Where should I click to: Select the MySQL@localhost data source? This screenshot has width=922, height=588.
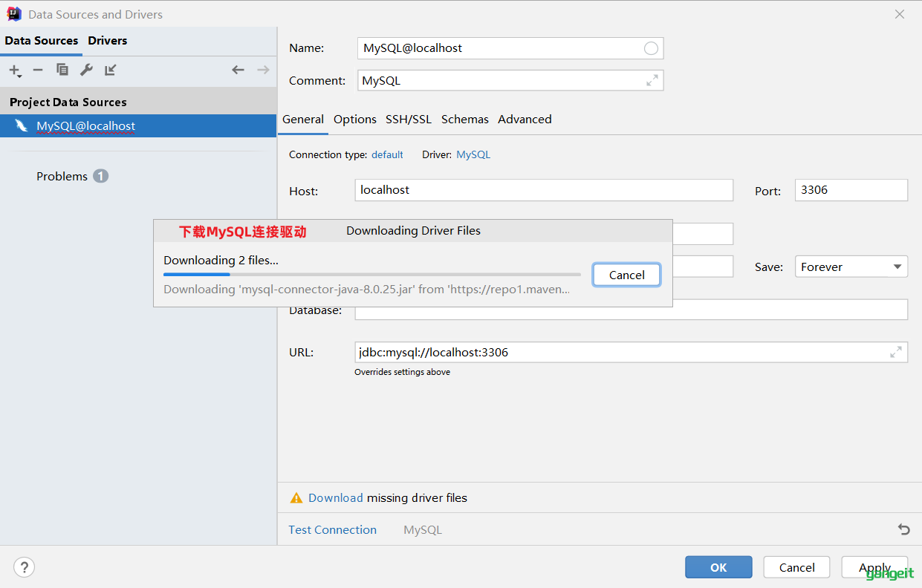tap(138, 125)
